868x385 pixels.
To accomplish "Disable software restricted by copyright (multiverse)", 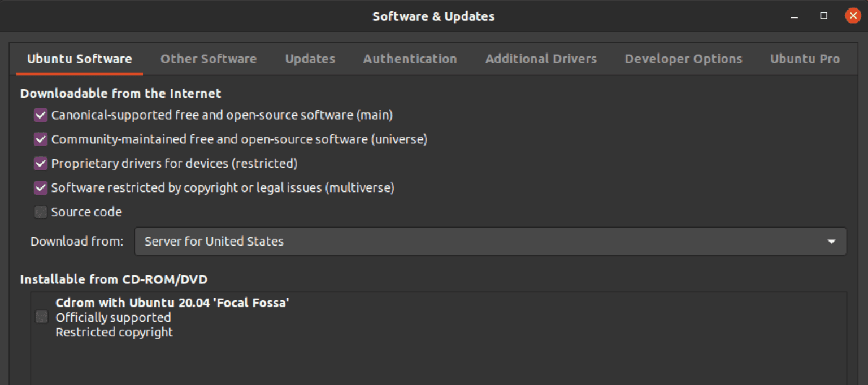I will [40, 187].
